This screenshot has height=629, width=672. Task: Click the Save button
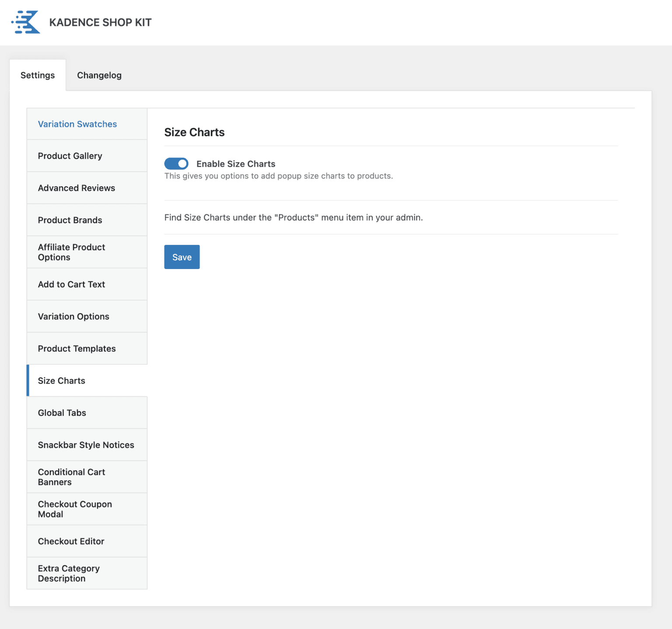click(x=182, y=257)
